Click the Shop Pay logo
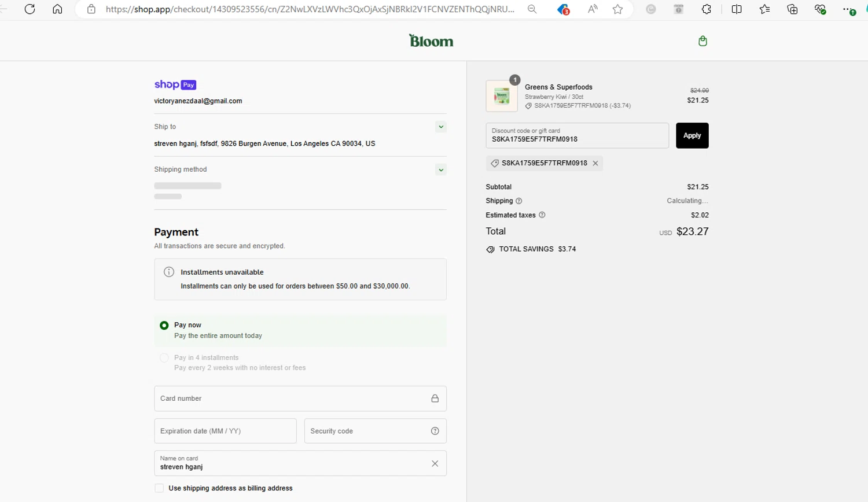The width and height of the screenshot is (868, 502). 175,84
